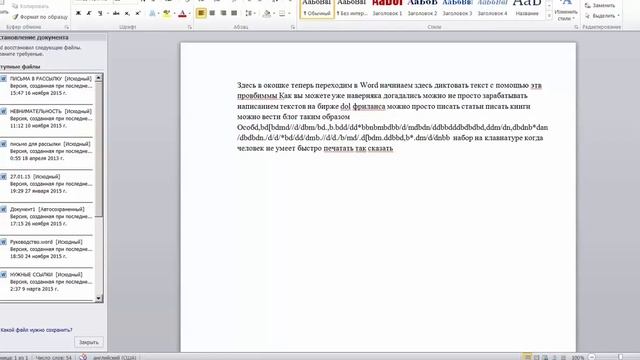This screenshot has width=640, height=360.
Task: Apply Заголовок 4 style
Action: [x=492, y=8]
